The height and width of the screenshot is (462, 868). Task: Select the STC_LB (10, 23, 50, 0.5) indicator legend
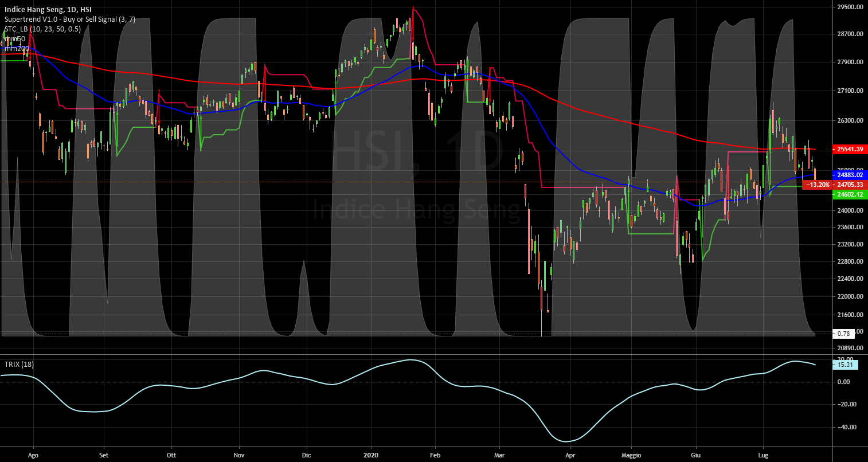(42, 29)
